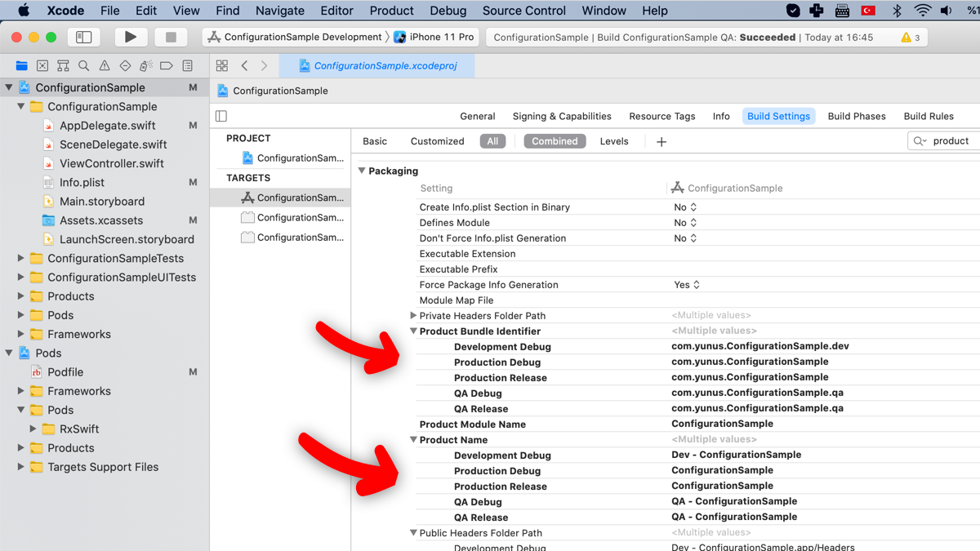Collapse Public Headers Folder Path row
980x551 pixels.
click(x=413, y=533)
